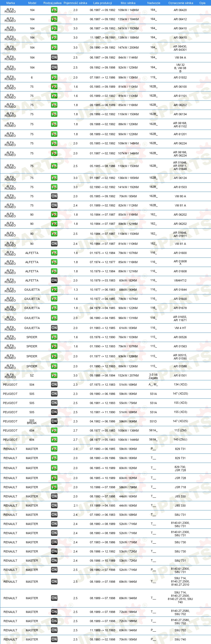Click the petrol icon in the AR 06420 row
Image resolution: width=211 pixels, height=644 pixels.
click(54, 10)
